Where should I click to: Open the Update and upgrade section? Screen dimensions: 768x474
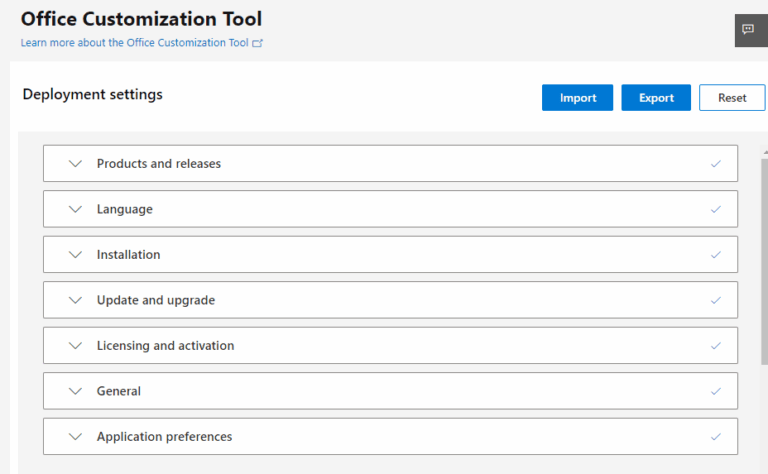click(155, 300)
